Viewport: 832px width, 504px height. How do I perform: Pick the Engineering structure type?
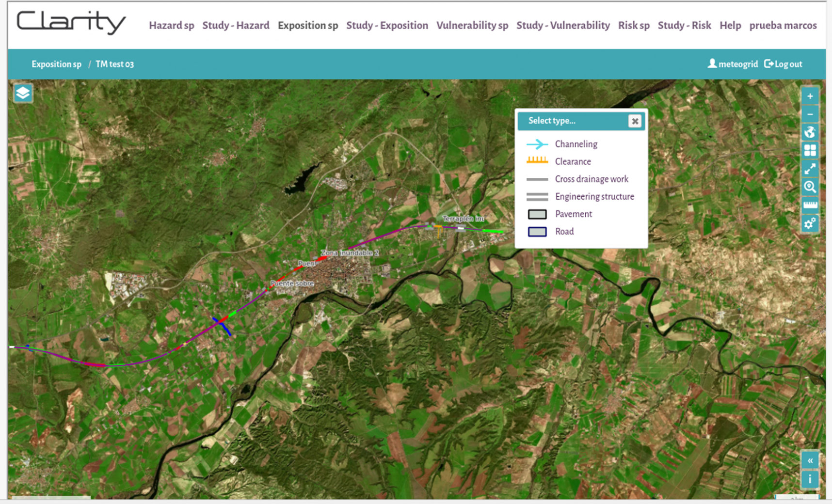[594, 196]
